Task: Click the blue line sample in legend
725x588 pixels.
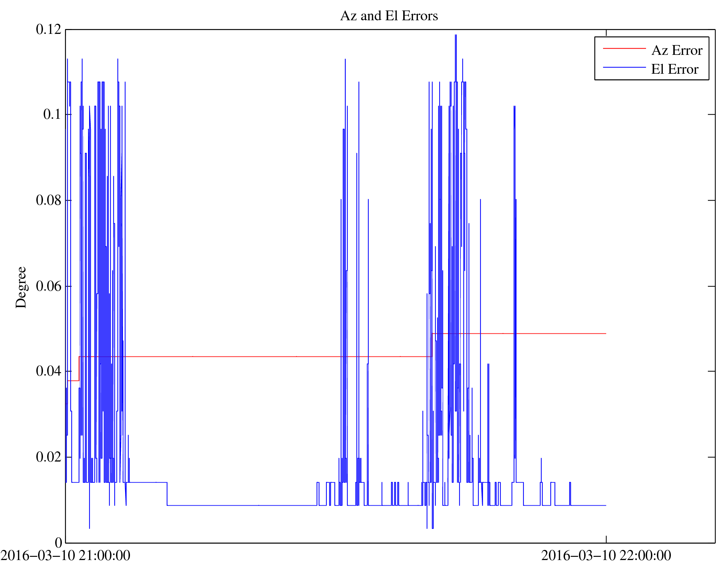Action: tap(624, 67)
